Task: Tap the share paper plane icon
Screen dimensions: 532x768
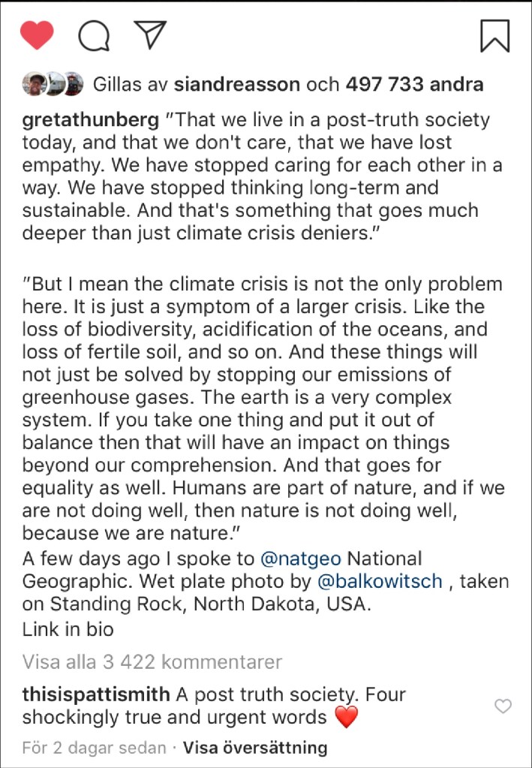Action: [x=149, y=34]
